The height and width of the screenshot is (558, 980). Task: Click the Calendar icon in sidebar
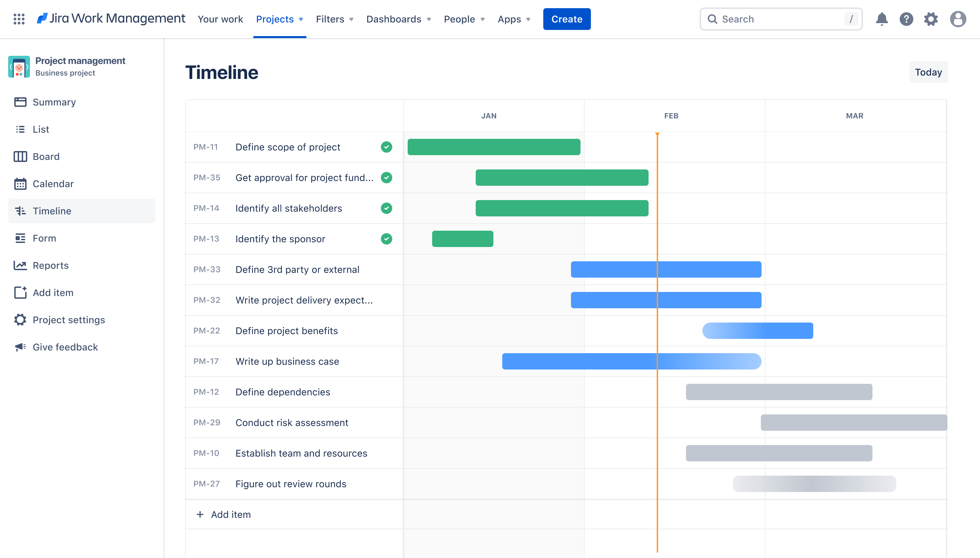[x=20, y=183]
